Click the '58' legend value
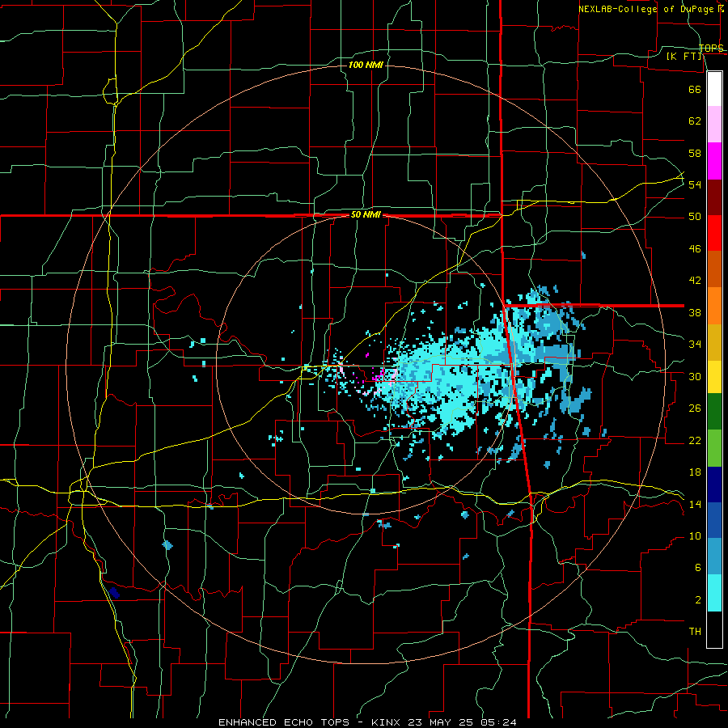Screen dimensions: 728x728 click(x=695, y=153)
